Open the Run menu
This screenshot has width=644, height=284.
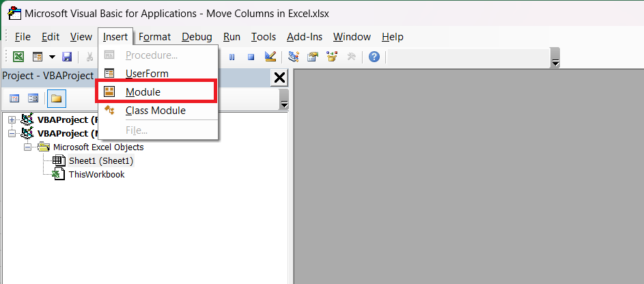click(x=232, y=37)
